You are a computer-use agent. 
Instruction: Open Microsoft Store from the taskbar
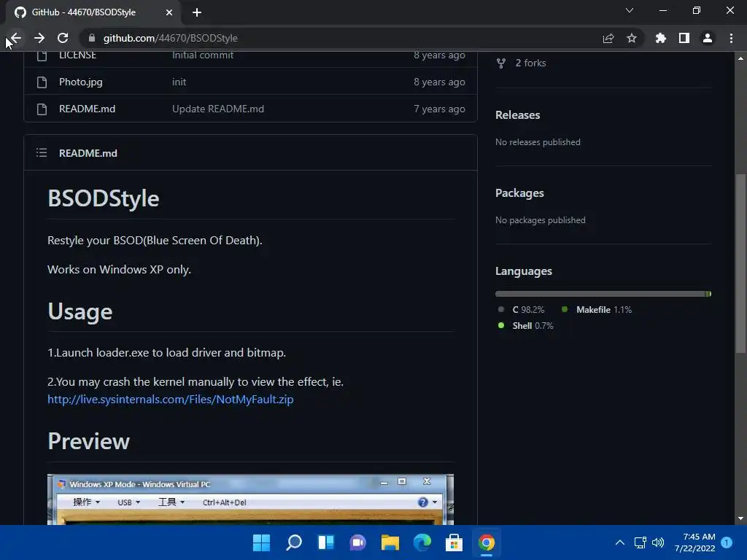pos(454,542)
